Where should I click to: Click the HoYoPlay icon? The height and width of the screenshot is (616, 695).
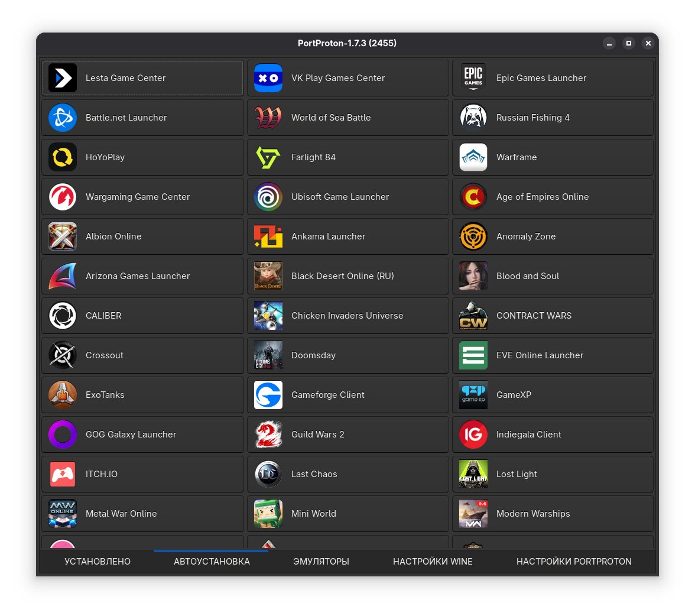click(x=63, y=157)
